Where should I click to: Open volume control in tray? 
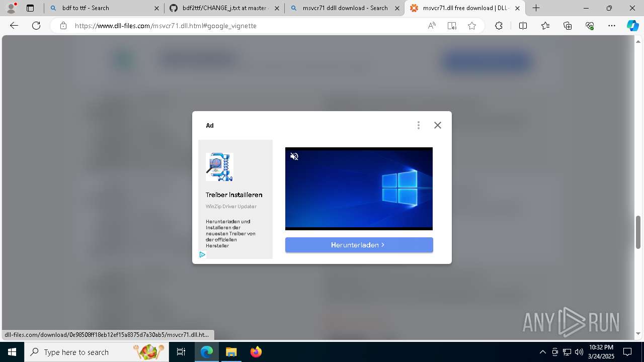point(579,352)
